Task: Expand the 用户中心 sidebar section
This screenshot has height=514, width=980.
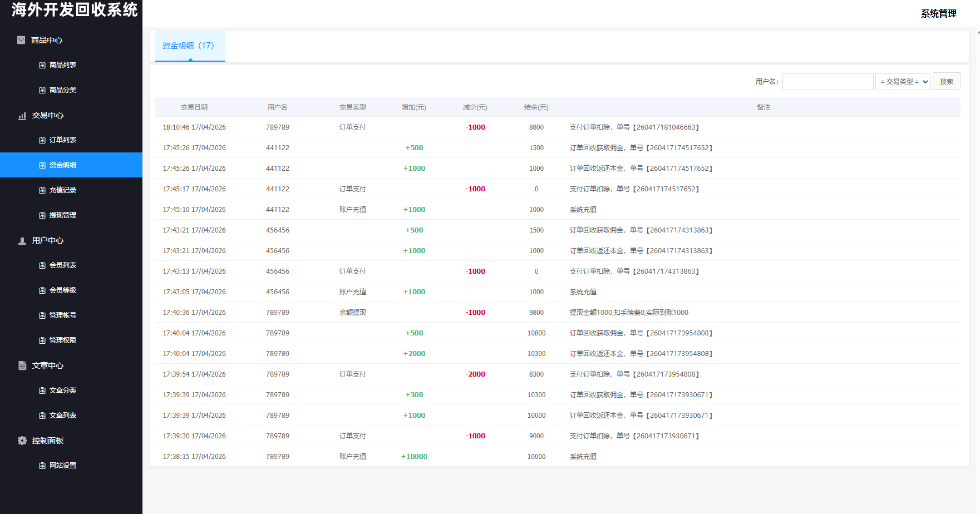Action: click(x=47, y=240)
